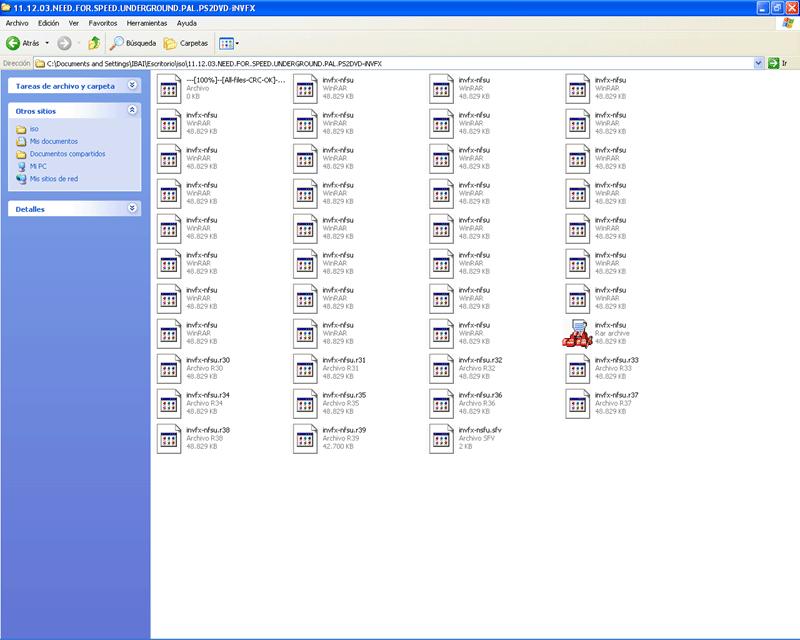The image size is (800, 640).
Task: Select invfx-nfsu.r32 file icon
Action: coord(441,368)
